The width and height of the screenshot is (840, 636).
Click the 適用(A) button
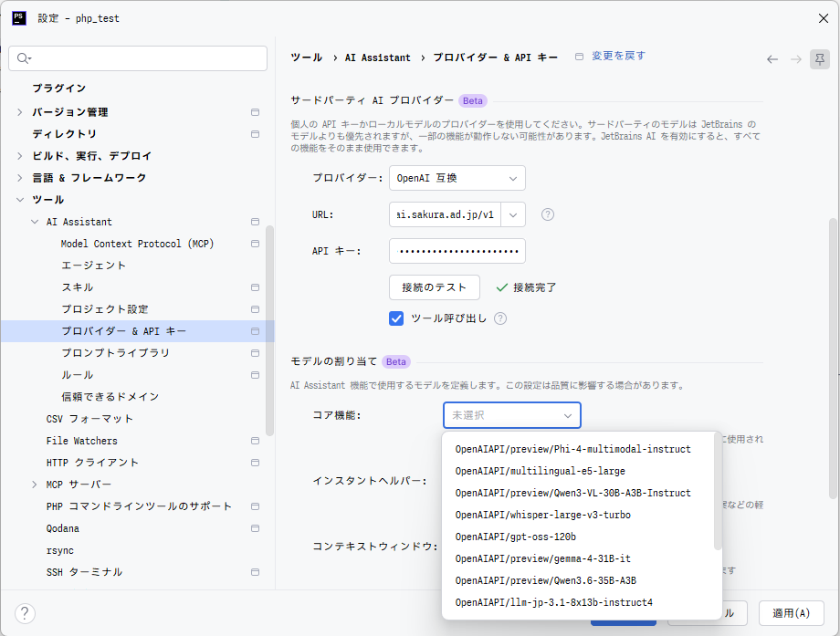coord(792,613)
